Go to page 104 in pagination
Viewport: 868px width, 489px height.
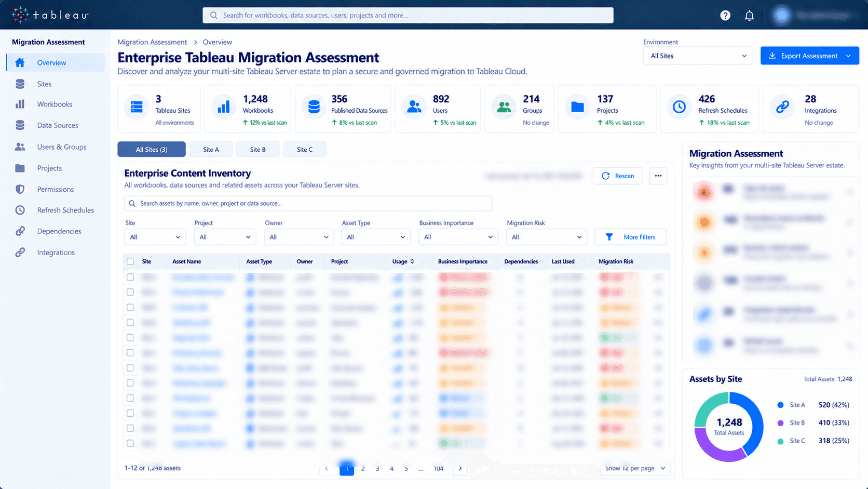coord(438,468)
